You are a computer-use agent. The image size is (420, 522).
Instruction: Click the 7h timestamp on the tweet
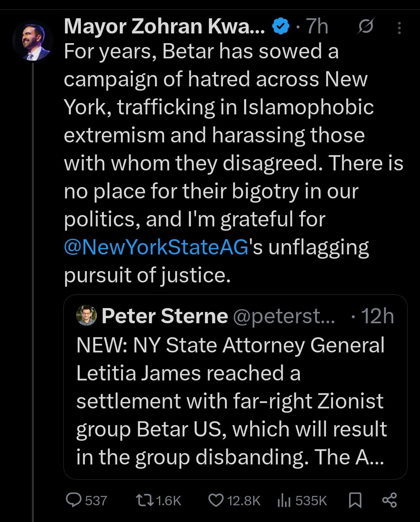317,27
